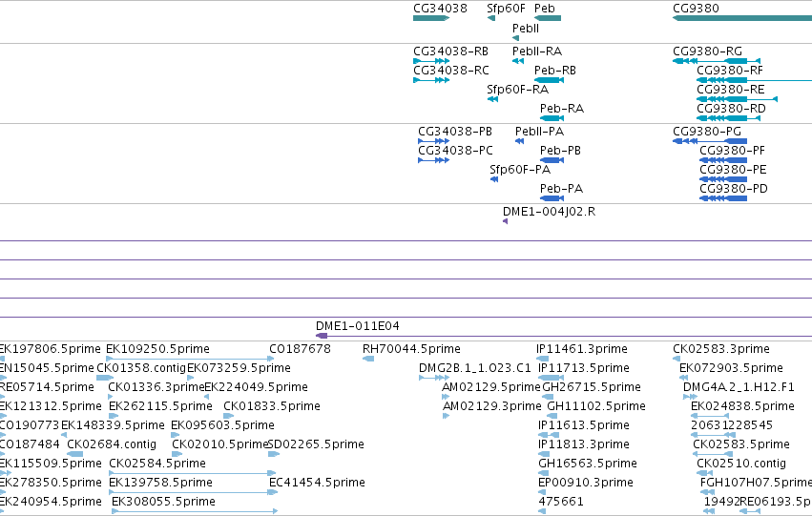Select the Peb-RB transcript
The height and width of the screenshot is (516, 812).
[549, 80]
